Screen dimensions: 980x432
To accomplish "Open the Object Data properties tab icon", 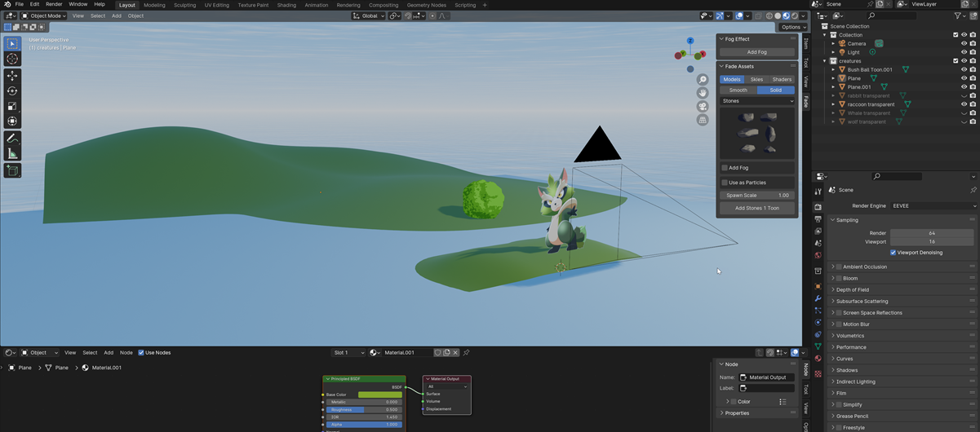I will [x=818, y=346].
